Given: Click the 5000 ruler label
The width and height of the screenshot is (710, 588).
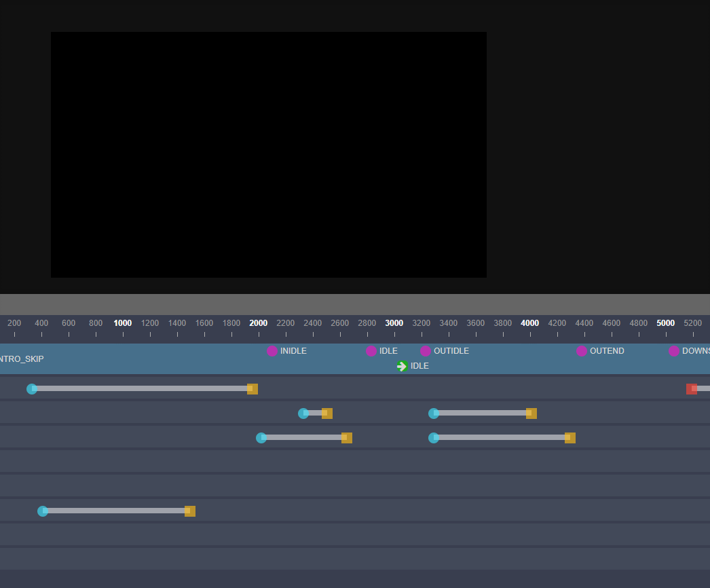Looking at the screenshot, I should pyautogui.click(x=666, y=323).
